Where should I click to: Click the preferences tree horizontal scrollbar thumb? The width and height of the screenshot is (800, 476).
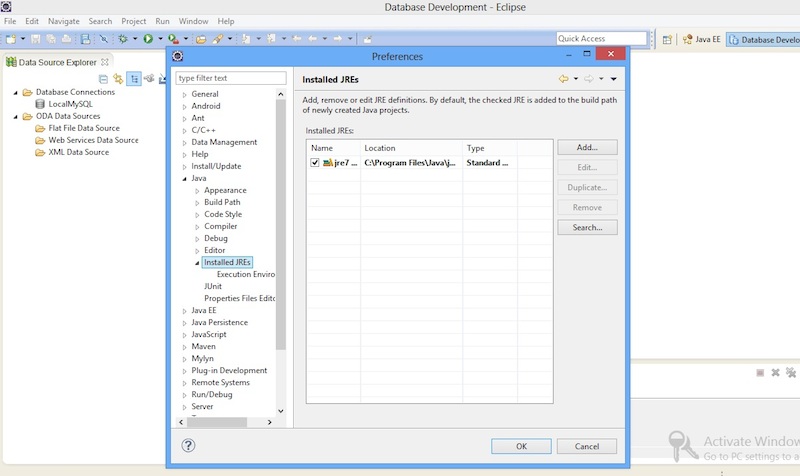click(217, 422)
